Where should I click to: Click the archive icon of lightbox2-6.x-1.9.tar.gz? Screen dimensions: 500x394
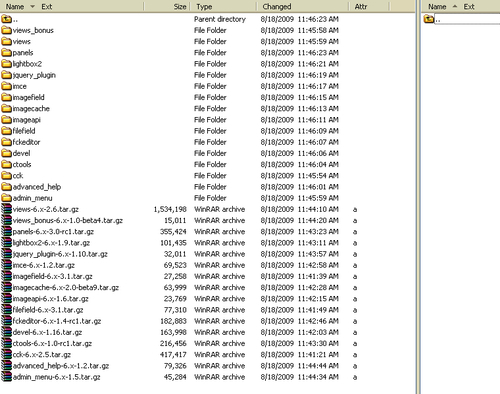(x=6, y=243)
